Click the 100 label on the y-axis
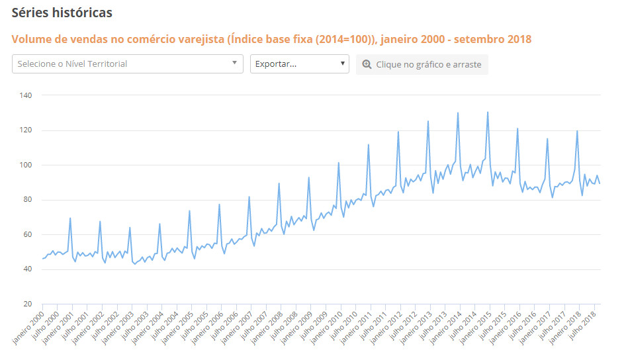 (26, 165)
